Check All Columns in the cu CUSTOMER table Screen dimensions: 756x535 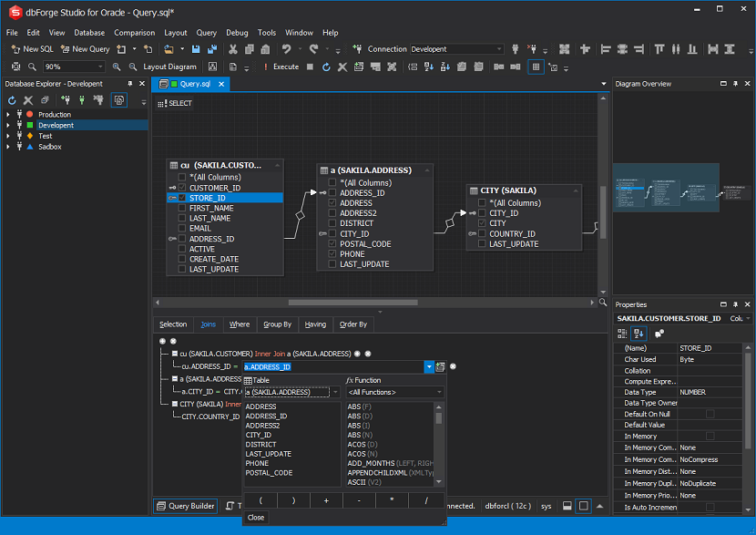182,177
